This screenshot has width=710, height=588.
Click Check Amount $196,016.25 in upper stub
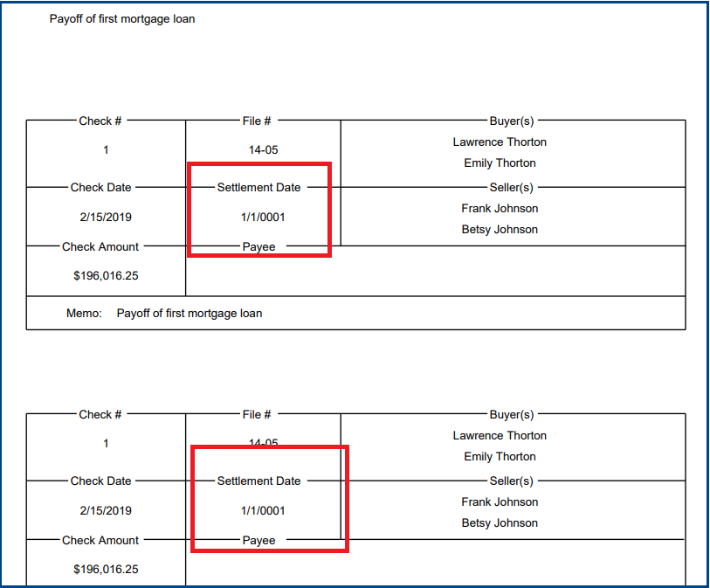pyautogui.click(x=106, y=276)
